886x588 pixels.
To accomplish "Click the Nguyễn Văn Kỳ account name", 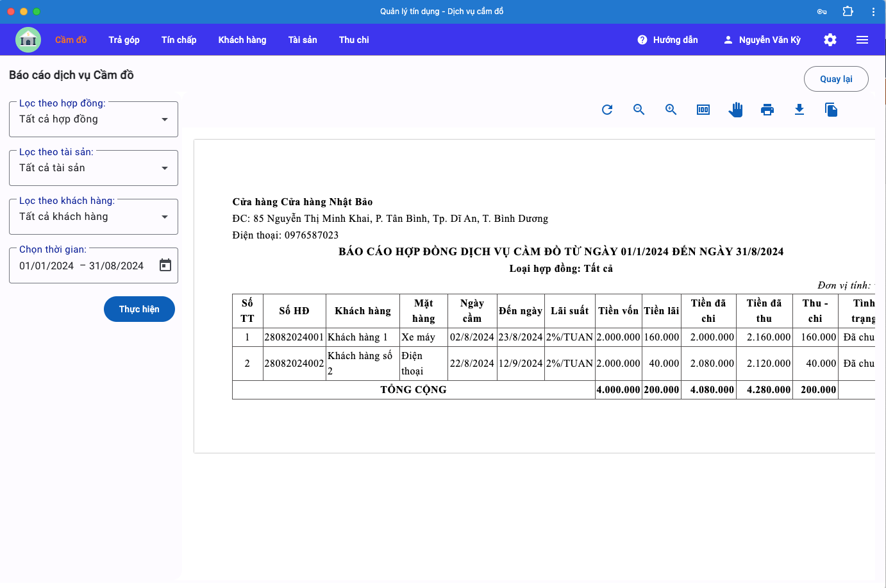I will click(770, 40).
